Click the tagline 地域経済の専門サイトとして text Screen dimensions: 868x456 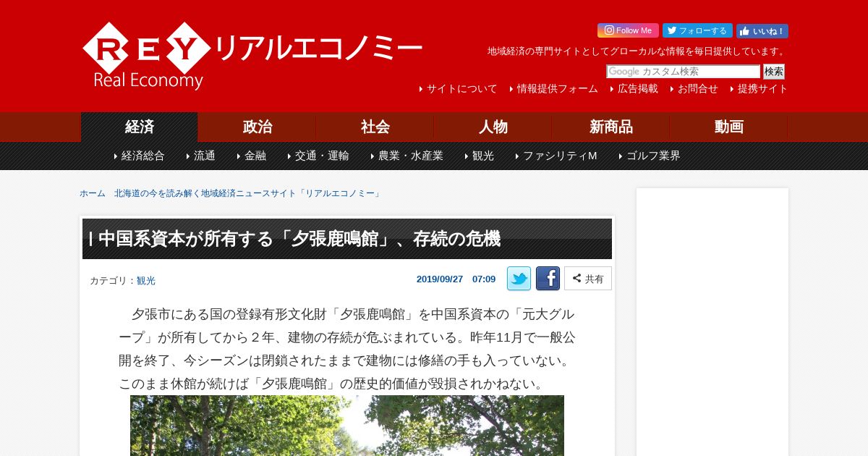pos(637,51)
